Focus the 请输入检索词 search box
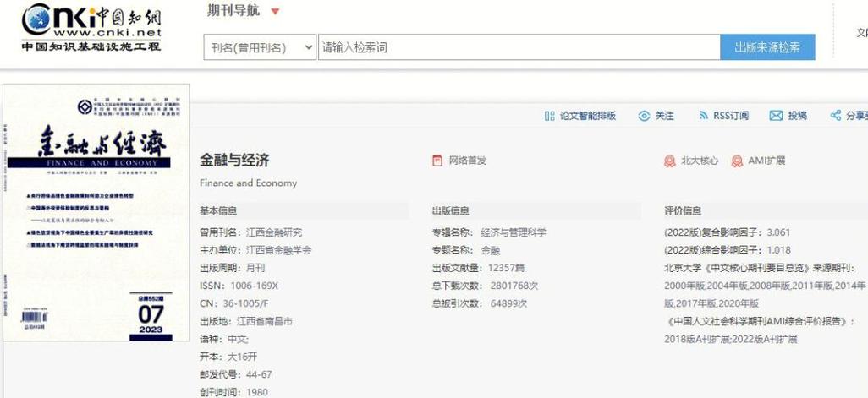The width and height of the screenshot is (868, 398). point(519,47)
